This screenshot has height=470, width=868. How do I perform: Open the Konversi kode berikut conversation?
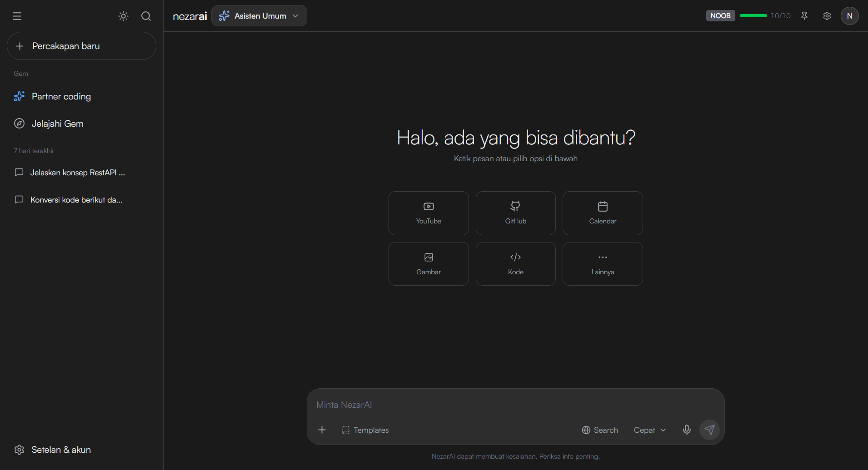[76, 200]
